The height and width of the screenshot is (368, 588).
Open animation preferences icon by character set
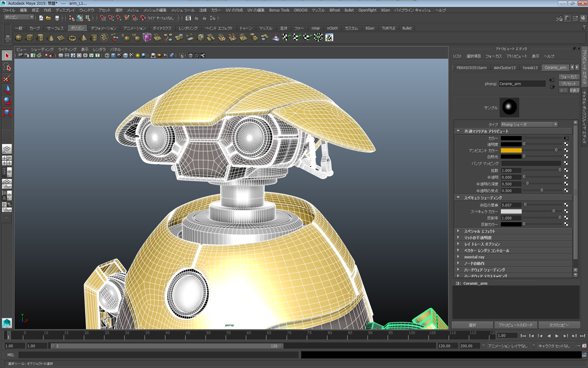click(x=584, y=346)
